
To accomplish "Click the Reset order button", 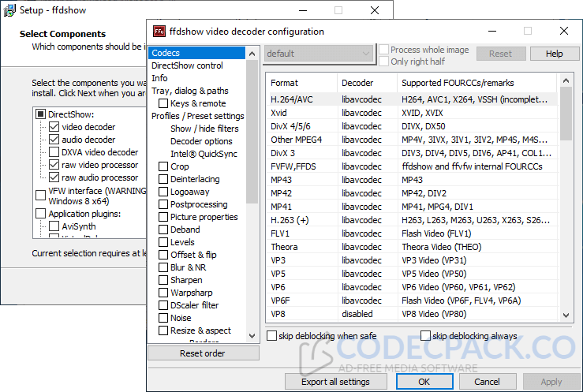I will [204, 353].
